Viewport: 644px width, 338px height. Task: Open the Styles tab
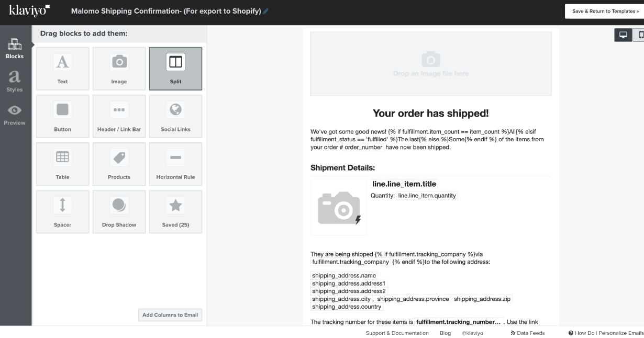15,82
